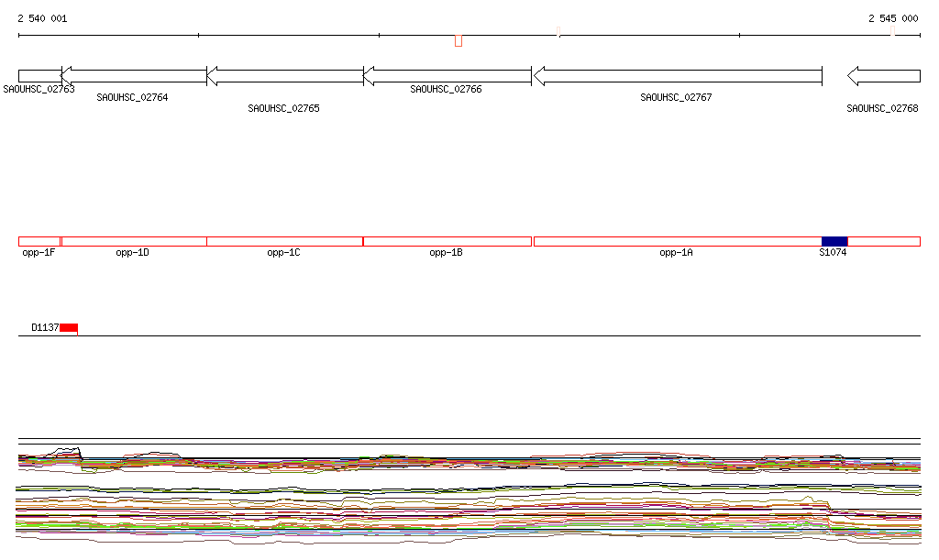Click the 2 540 001 start coordinate
This screenshot has height=560, width=939.
pyautogui.click(x=42, y=18)
